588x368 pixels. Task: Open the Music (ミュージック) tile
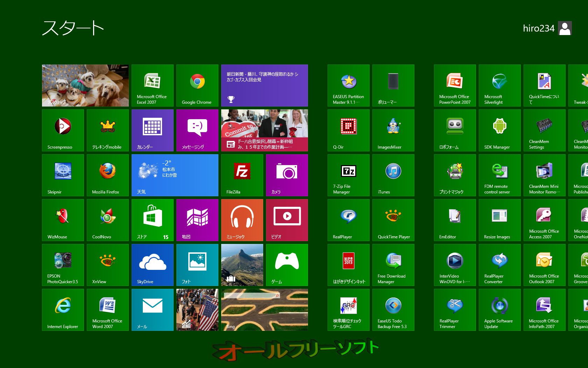[242, 220]
